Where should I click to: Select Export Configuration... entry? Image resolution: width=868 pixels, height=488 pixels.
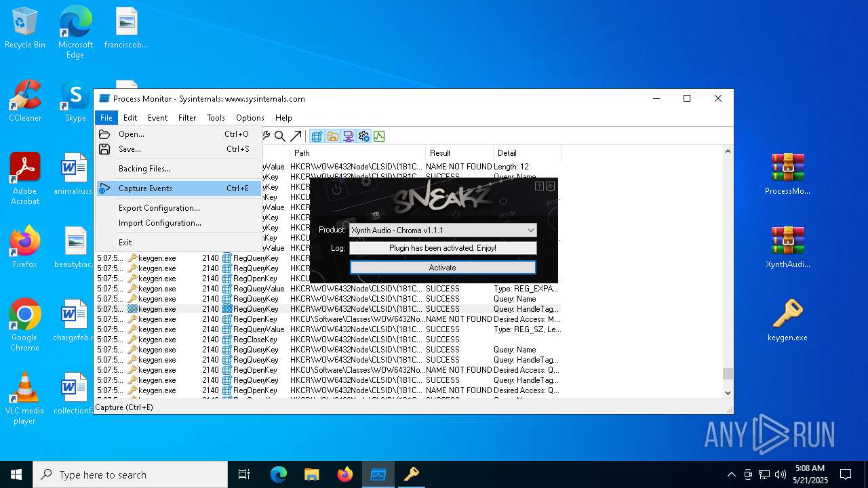click(178, 208)
